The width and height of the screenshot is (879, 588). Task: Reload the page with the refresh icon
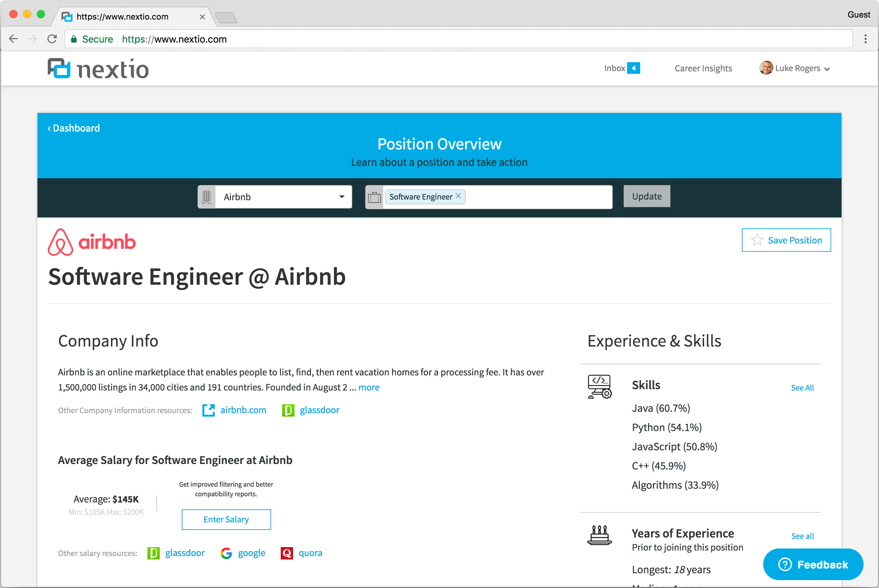click(52, 39)
